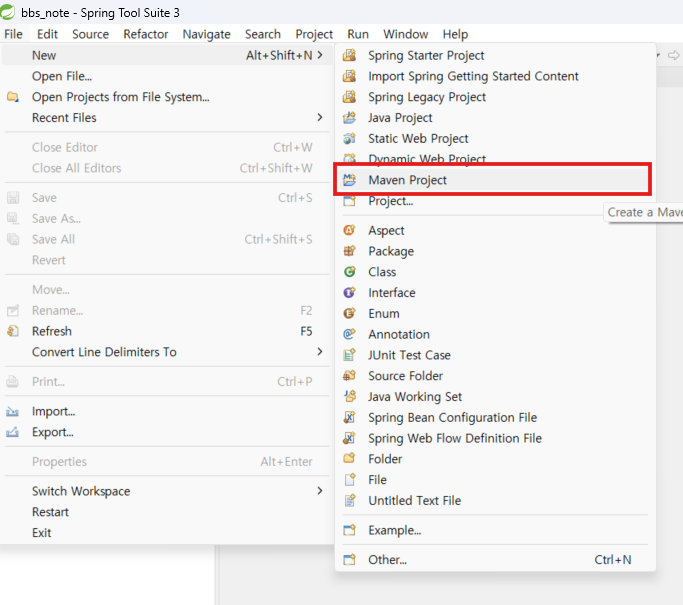Choose Open File... from File menu

coord(61,76)
